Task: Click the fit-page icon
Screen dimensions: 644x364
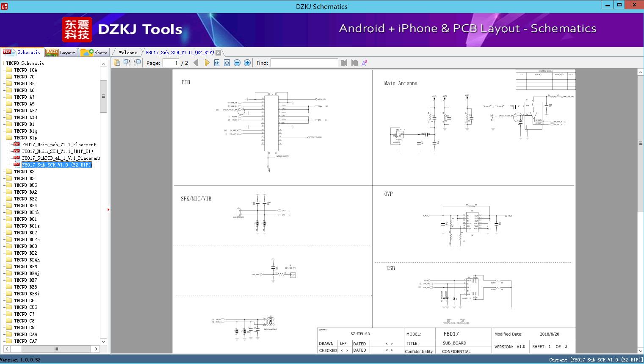Action: click(x=227, y=63)
